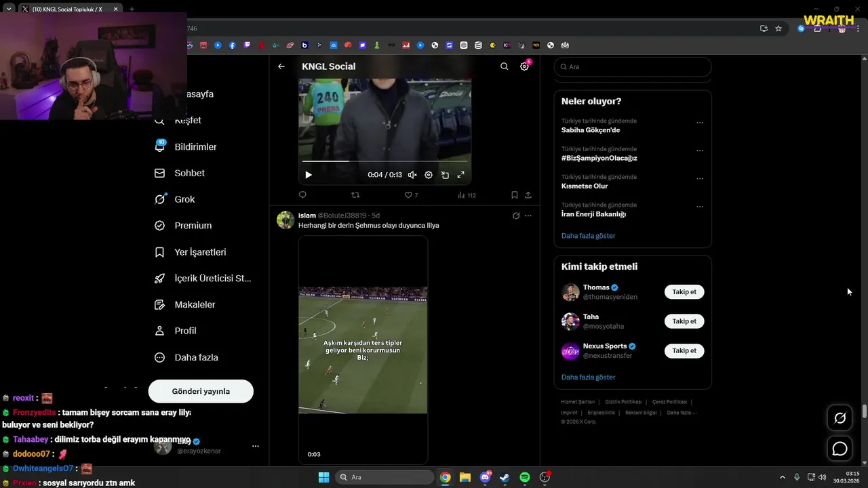
Task: Open Sohbet messages in sidebar
Action: (x=180, y=173)
